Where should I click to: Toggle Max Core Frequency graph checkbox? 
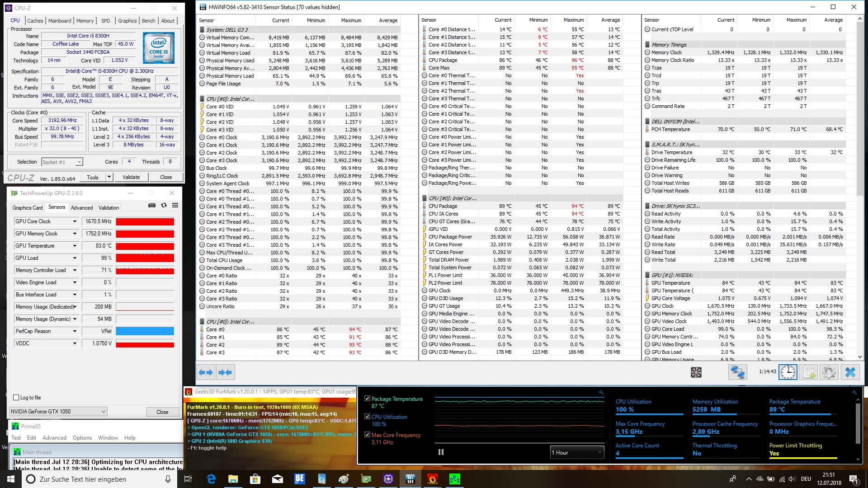pyautogui.click(x=367, y=435)
